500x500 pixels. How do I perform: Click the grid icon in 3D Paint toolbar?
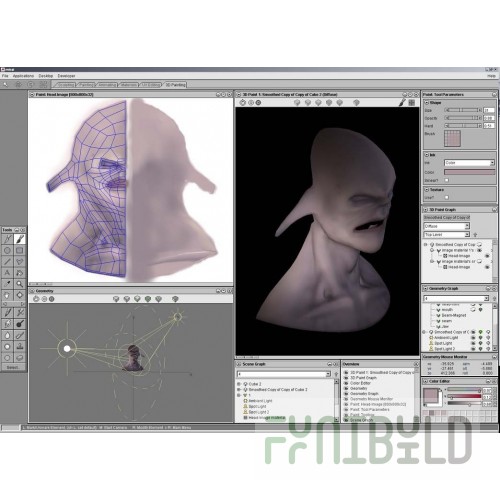[412, 103]
